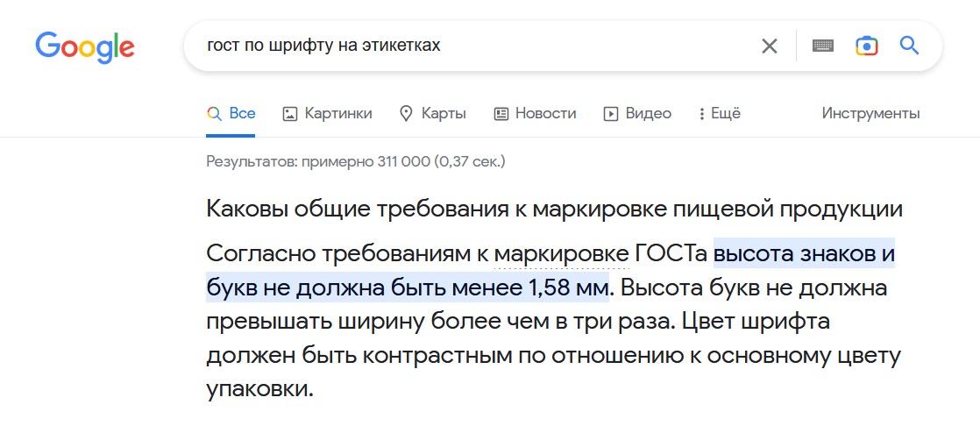Select the Все tab

click(x=231, y=114)
